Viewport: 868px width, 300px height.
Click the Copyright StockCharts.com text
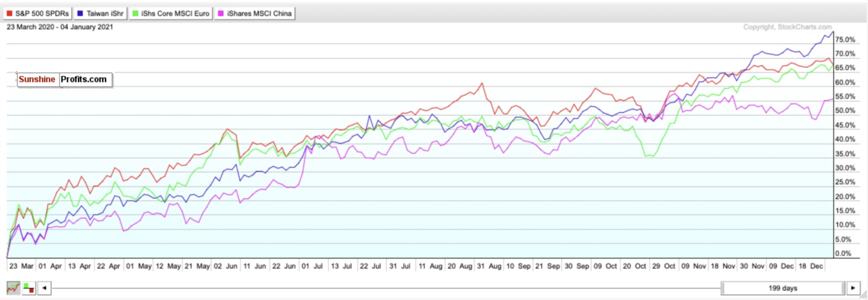pos(787,27)
